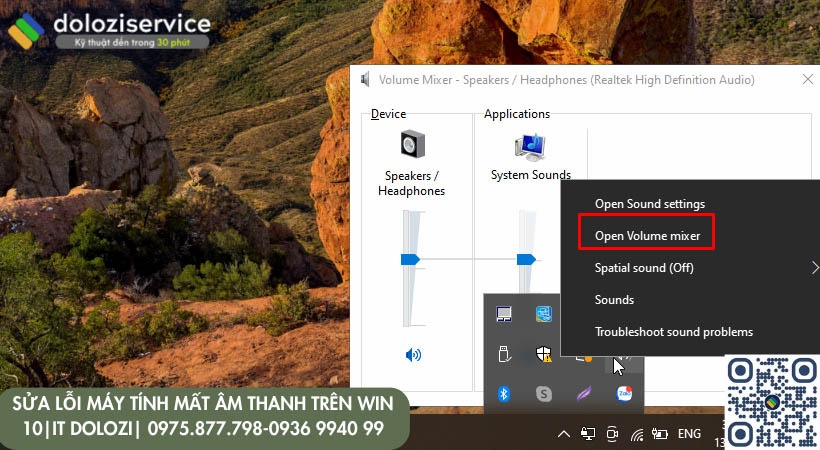Click the Safely Remove Hardware USB icon
This screenshot has height=450, width=820.
505,353
